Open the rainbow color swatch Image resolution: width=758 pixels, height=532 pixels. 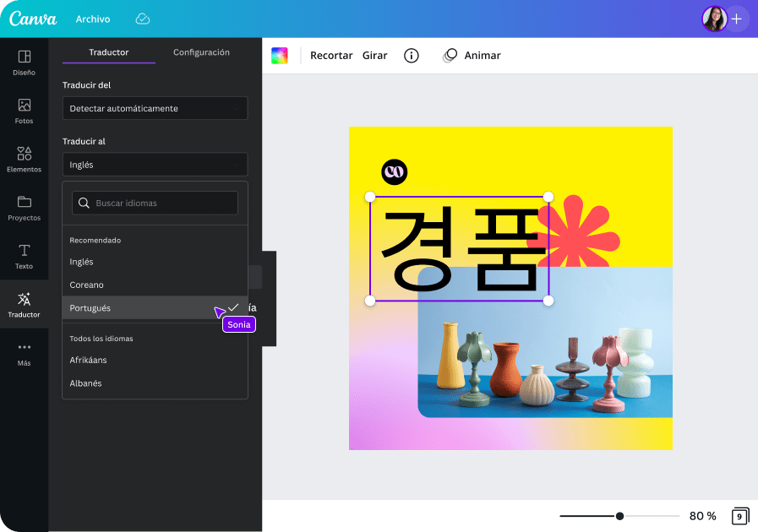coord(280,54)
